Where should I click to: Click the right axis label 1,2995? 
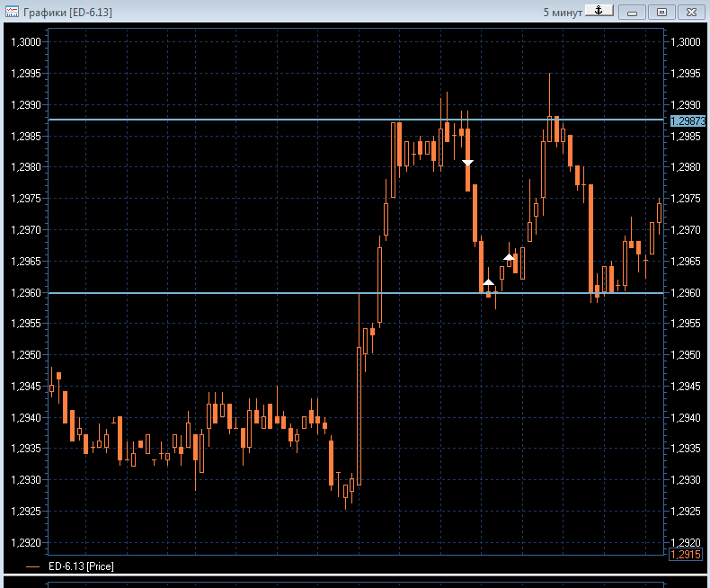tap(685, 74)
